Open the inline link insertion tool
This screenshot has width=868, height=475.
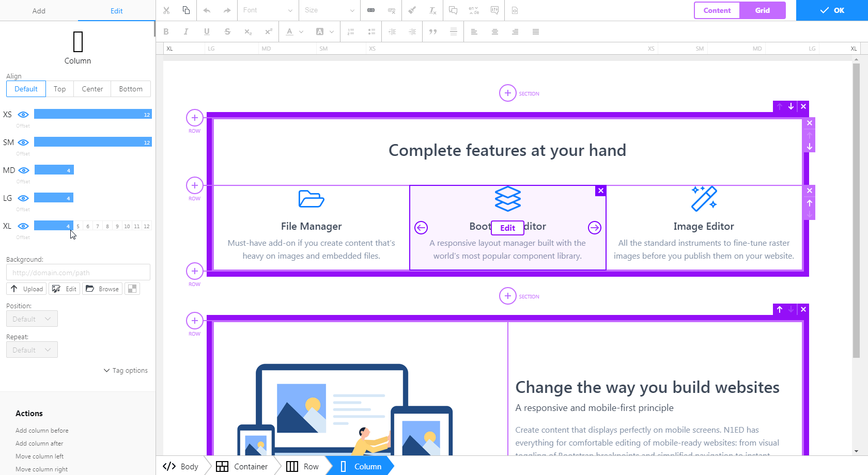(371, 10)
